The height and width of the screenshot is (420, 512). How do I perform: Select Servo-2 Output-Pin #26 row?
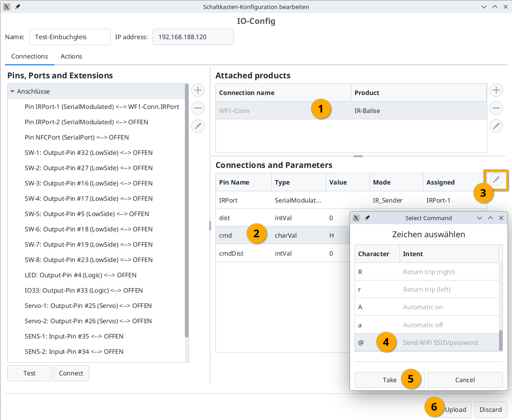(x=96, y=321)
